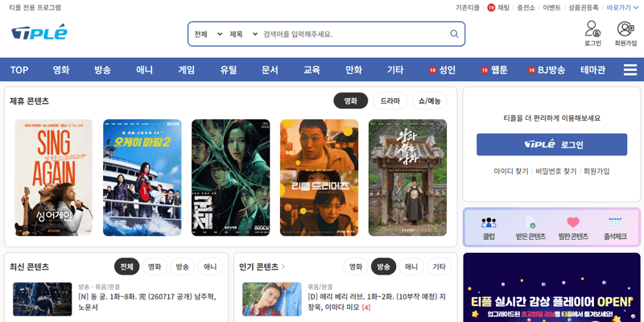The height and width of the screenshot is (322, 644).
Task: Select 드라마 tab in 제휴 콘텐츠
Action: click(390, 101)
